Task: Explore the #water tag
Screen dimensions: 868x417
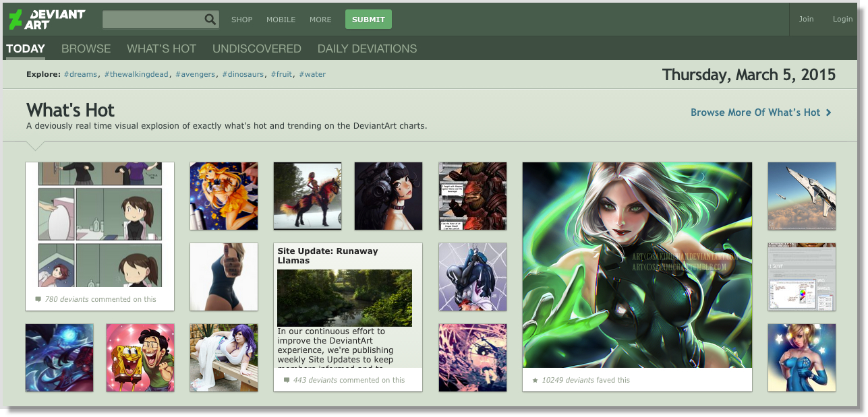Action: (x=312, y=74)
